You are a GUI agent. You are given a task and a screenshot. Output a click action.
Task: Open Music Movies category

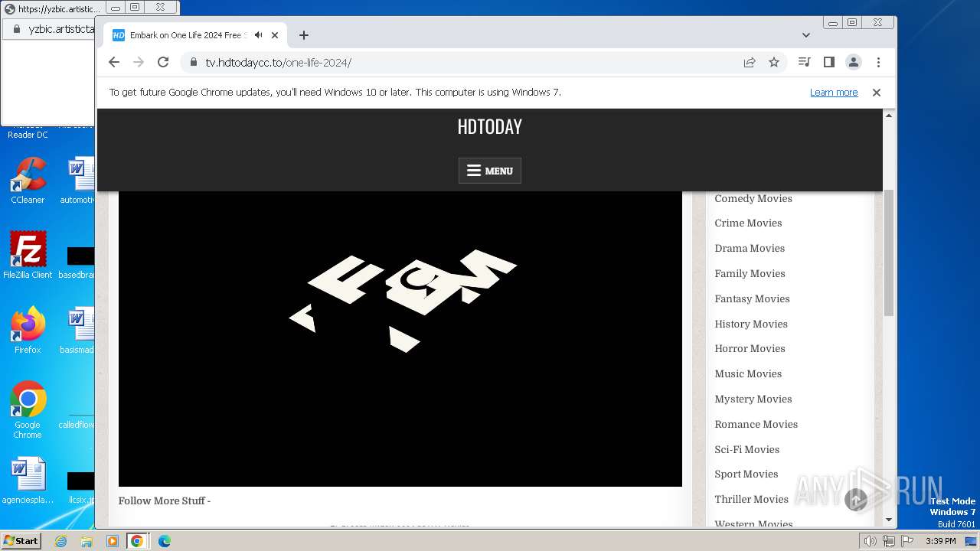(x=748, y=374)
